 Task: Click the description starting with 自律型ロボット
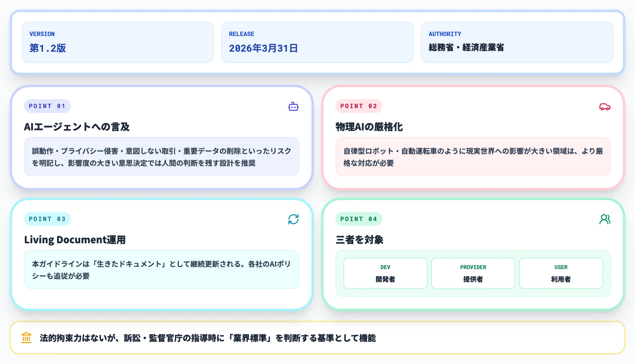click(473, 157)
